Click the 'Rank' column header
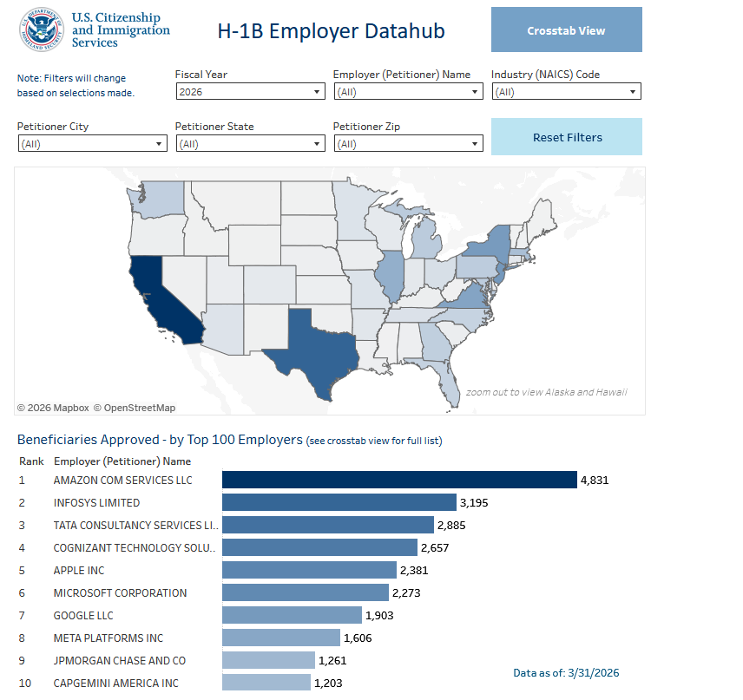Viewport: 743px width, 700px height. (x=31, y=461)
